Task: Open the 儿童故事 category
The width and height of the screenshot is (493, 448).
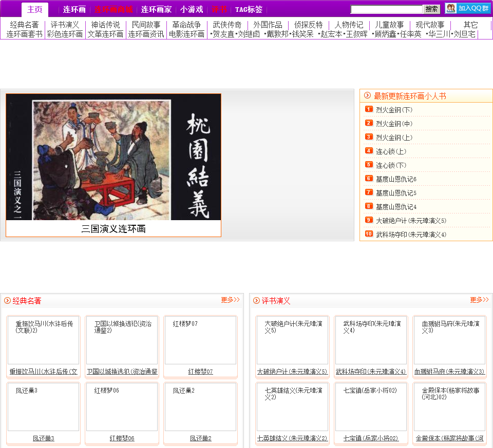Action: [x=389, y=25]
